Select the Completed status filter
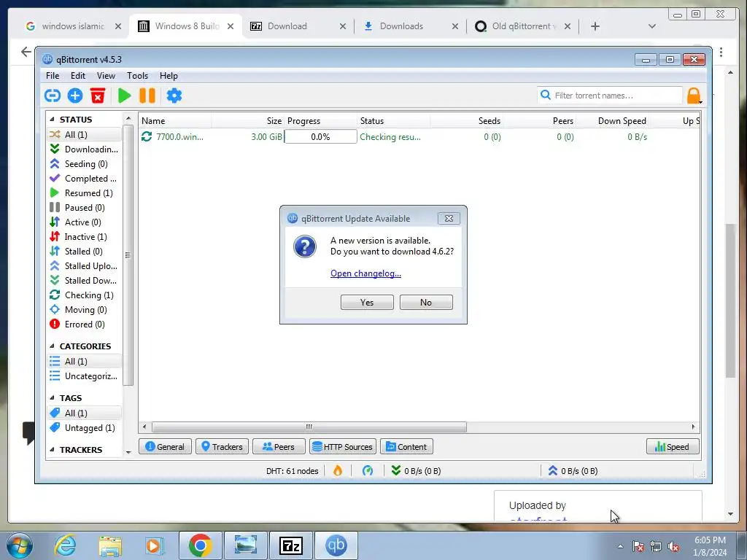 pos(84,179)
